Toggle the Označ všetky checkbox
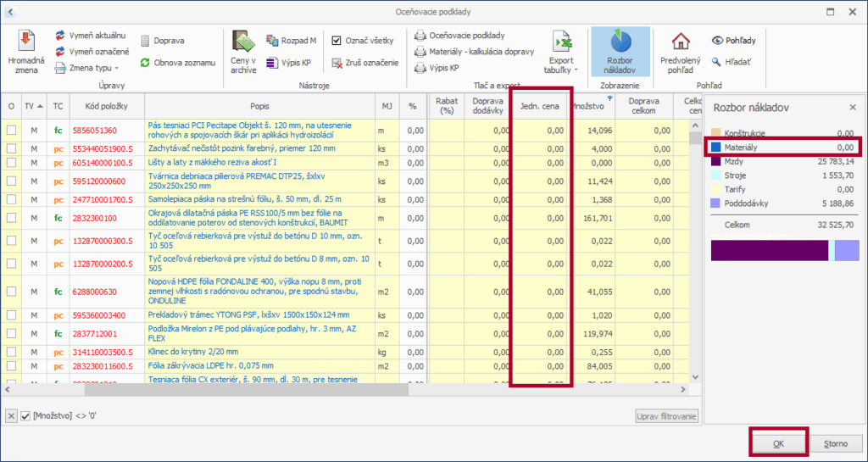This screenshot has height=462, width=868. tap(337, 40)
